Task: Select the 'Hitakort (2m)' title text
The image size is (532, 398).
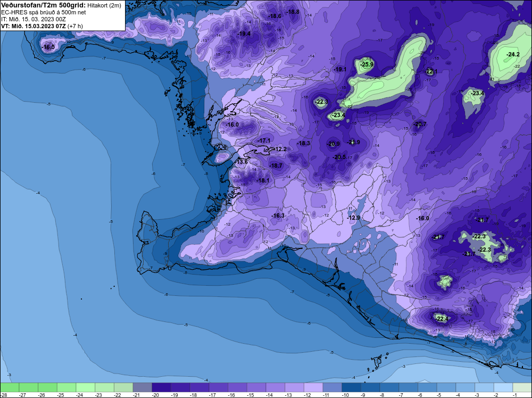Action: (104, 5)
